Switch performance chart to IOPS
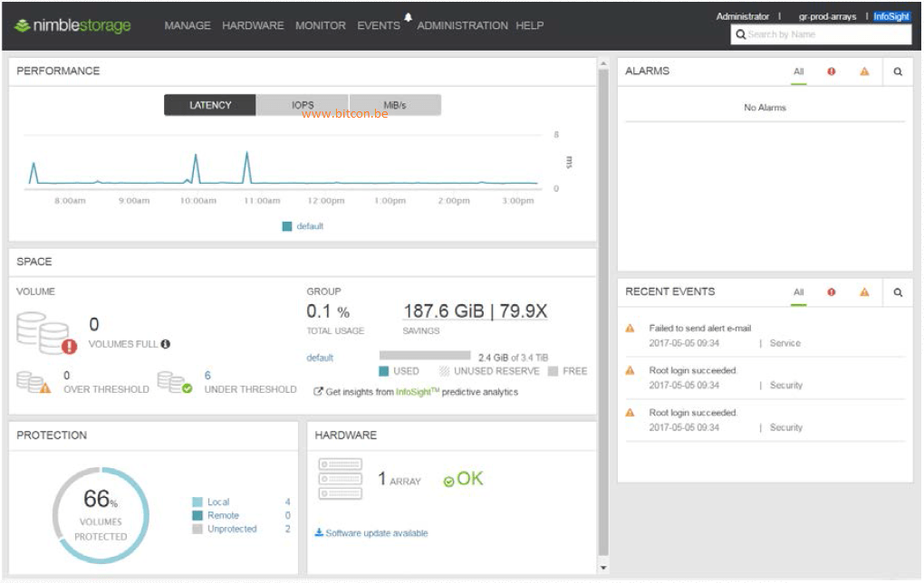 coord(303,105)
